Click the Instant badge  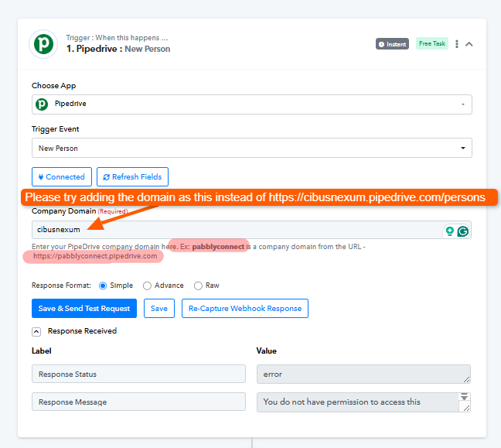tap(392, 44)
